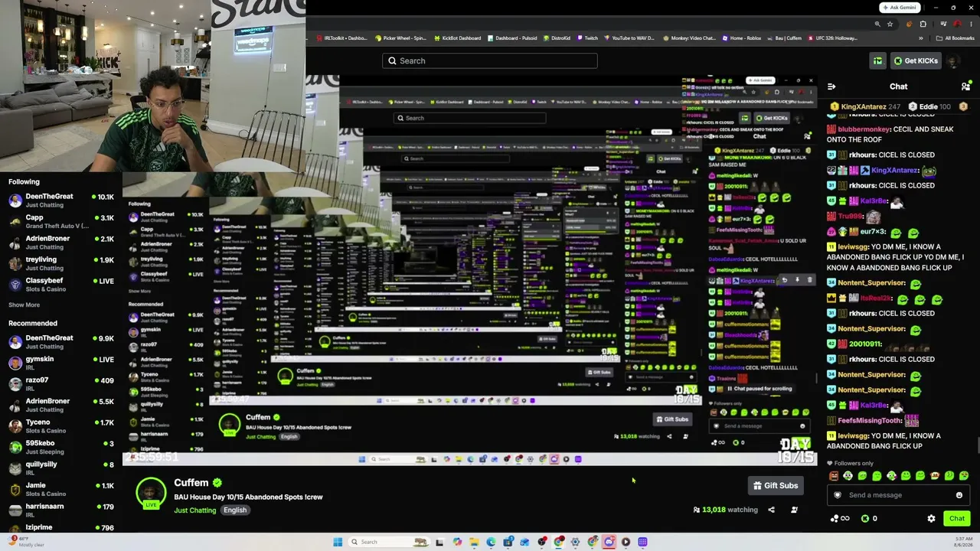This screenshot has height=551, width=980.
Task: Open the Chrome zoom magnifier icon
Action: (877, 24)
